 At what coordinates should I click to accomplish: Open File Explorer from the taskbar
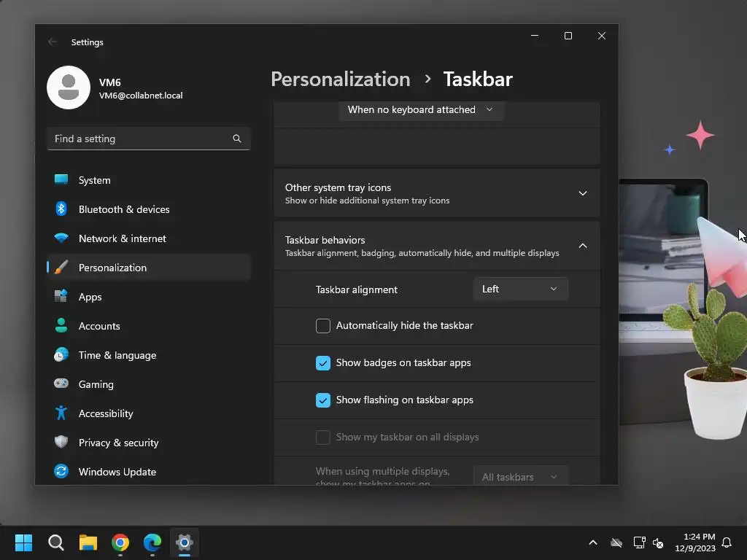[x=88, y=542]
